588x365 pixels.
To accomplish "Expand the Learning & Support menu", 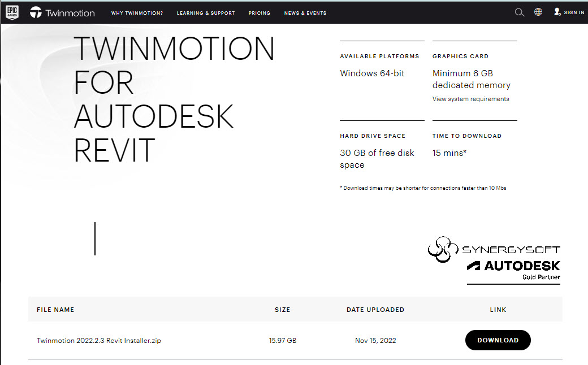I will (x=206, y=13).
